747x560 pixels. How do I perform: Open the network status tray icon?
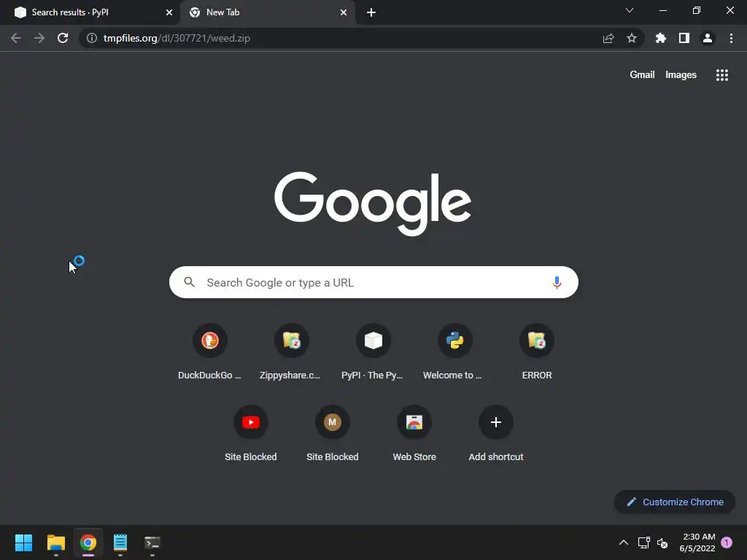(x=643, y=542)
